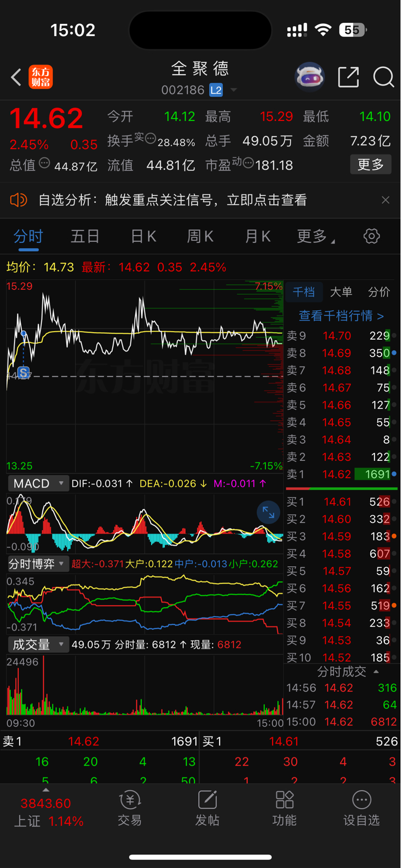Select 卖9 row at 14.70
The image size is (401, 868).
tap(341, 336)
